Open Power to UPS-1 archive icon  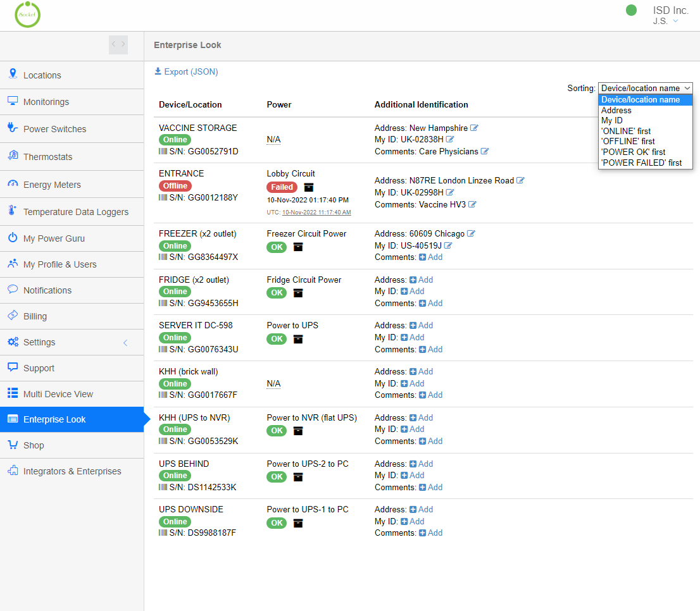297,523
